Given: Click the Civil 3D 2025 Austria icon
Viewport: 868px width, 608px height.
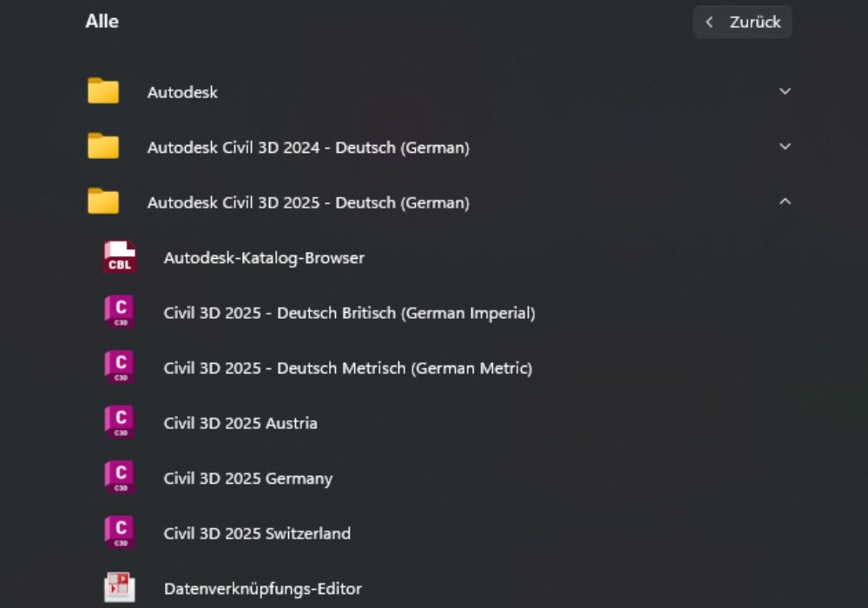Looking at the screenshot, I should [120, 422].
